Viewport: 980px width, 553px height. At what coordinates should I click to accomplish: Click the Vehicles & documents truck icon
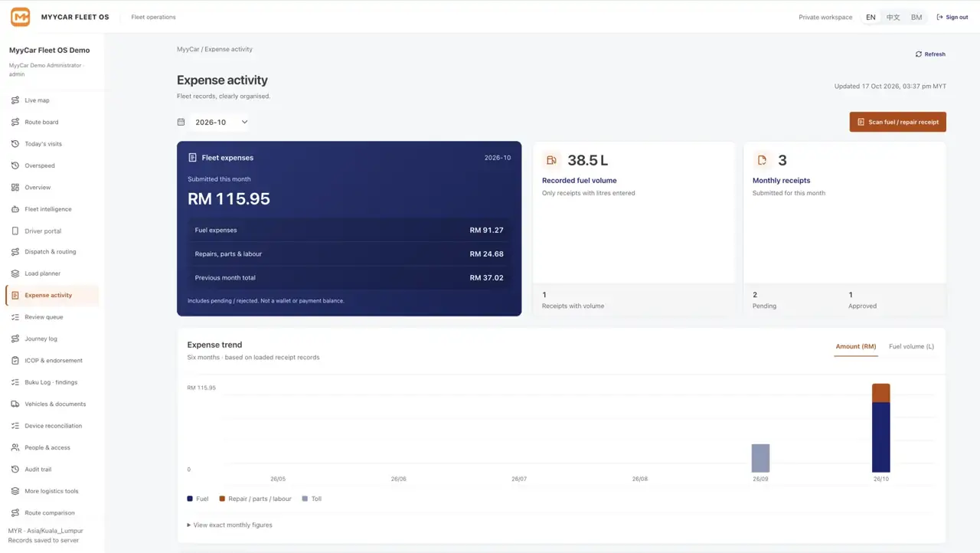(15, 404)
